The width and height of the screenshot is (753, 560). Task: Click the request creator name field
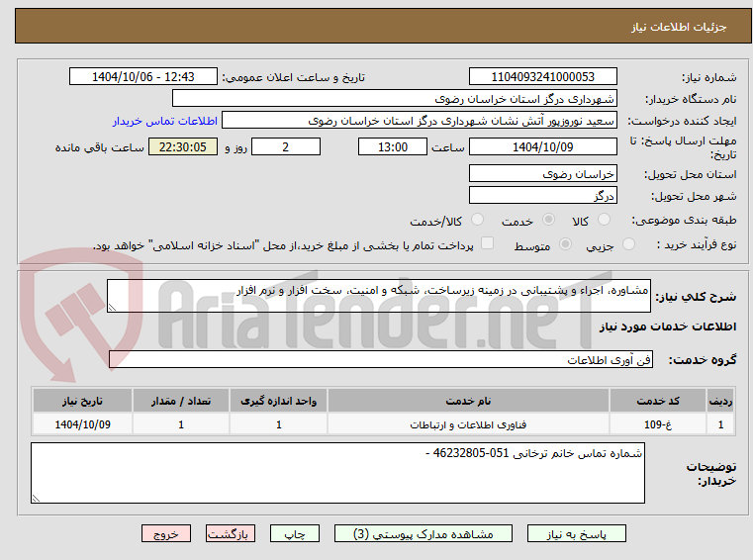pos(420,121)
